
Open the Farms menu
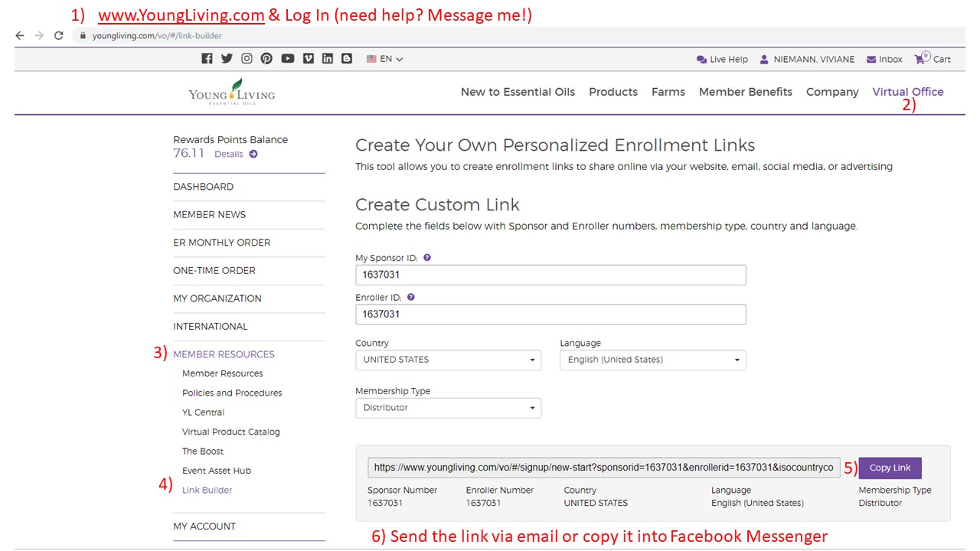[x=668, y=92]
